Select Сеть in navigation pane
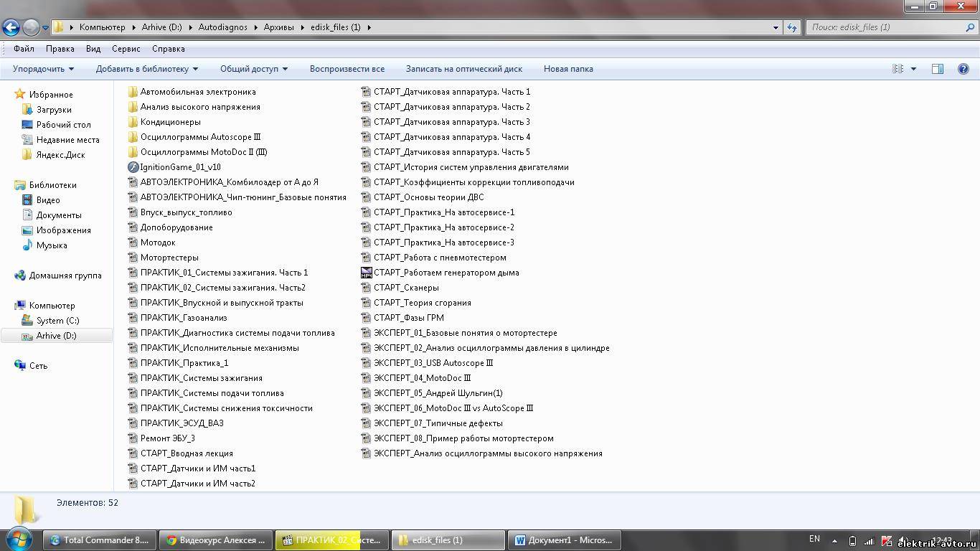 pyautogui.click(x=38, y=366)
